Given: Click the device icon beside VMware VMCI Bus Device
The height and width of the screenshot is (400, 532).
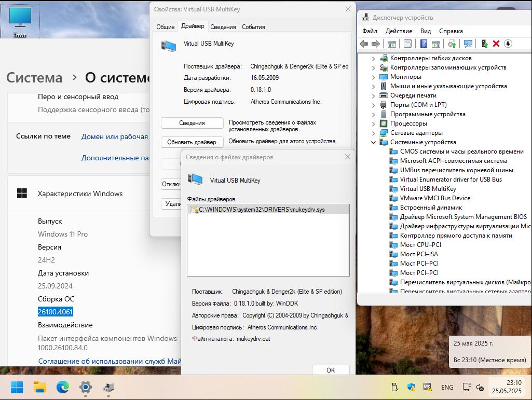Looking at the screenshot, I should 393,198.
